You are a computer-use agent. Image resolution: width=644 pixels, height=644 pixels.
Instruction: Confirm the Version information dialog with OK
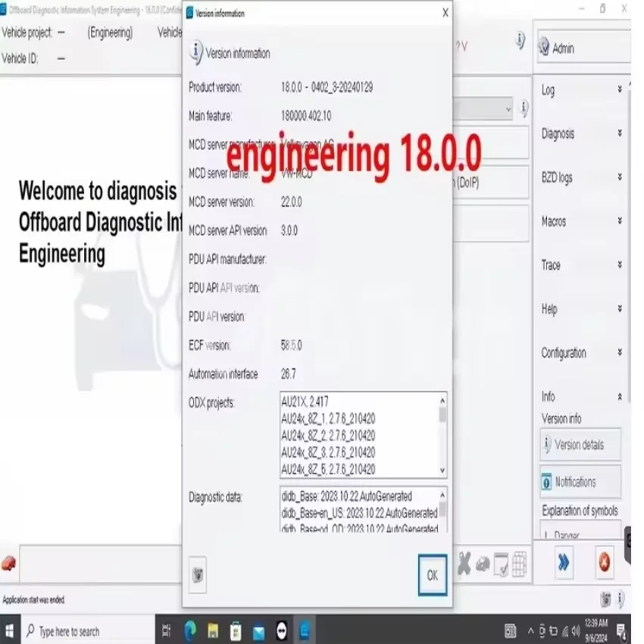(432, 575)
